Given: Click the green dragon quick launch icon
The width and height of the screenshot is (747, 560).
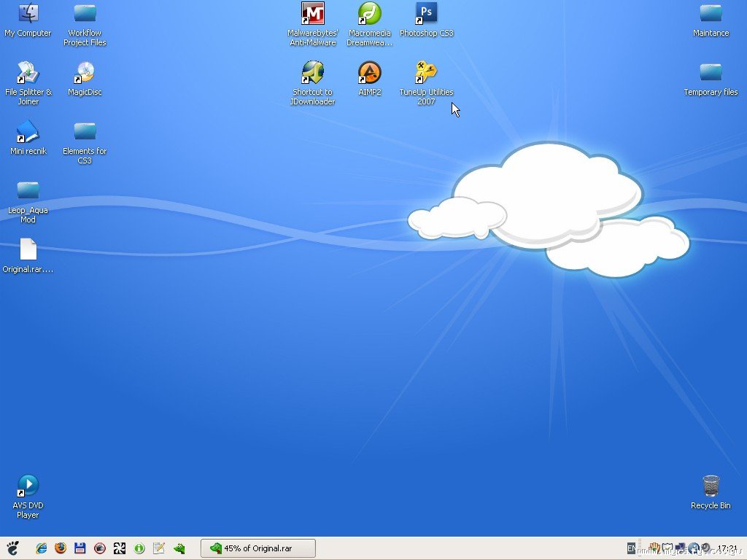Looking at the screenshot, I should pos(179,548).
